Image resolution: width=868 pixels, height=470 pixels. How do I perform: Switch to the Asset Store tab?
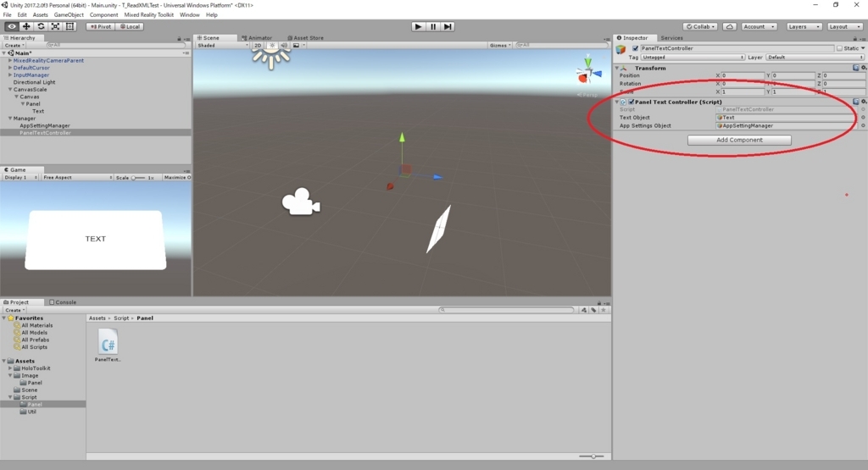[x=305, y=37]
